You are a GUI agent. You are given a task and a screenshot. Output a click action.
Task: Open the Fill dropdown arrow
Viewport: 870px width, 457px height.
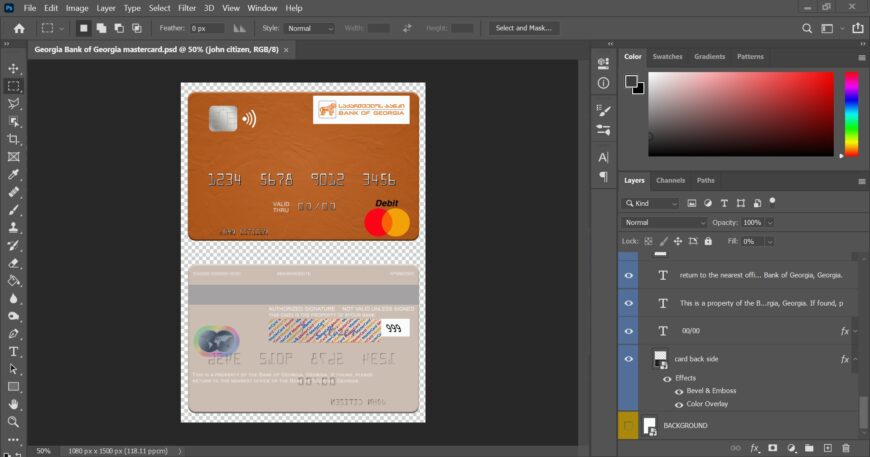[x=770, y=242]
